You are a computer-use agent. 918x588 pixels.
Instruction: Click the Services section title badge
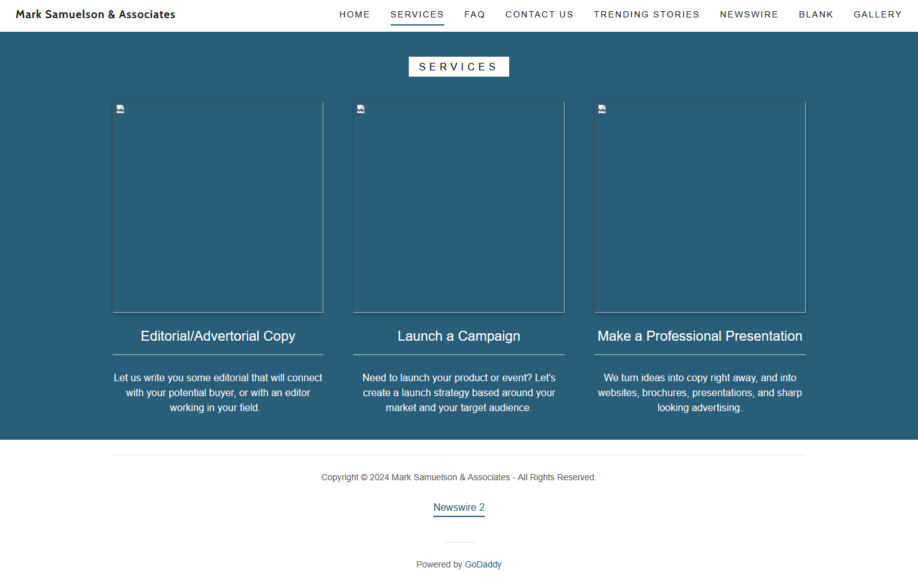[459, 67]
